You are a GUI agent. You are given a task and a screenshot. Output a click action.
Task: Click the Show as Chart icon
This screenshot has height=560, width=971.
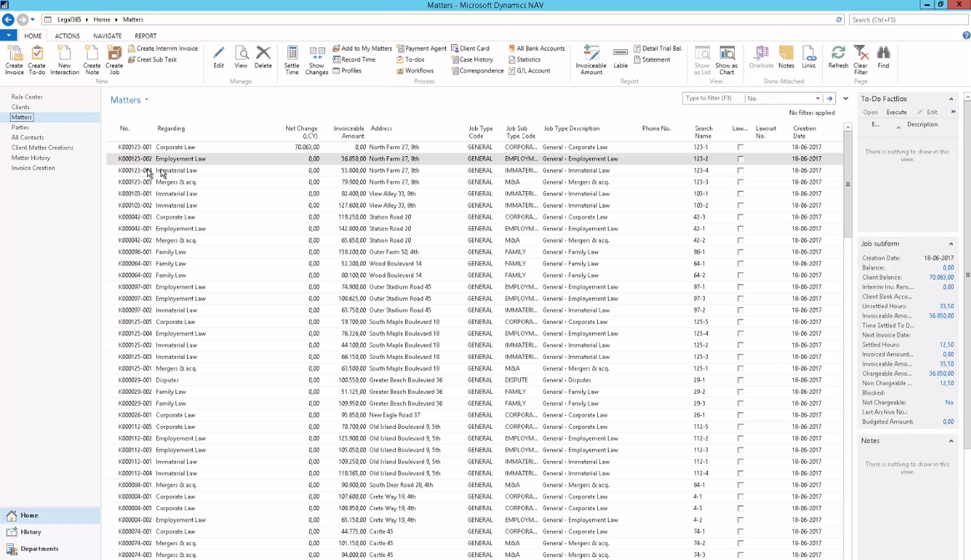727,60
